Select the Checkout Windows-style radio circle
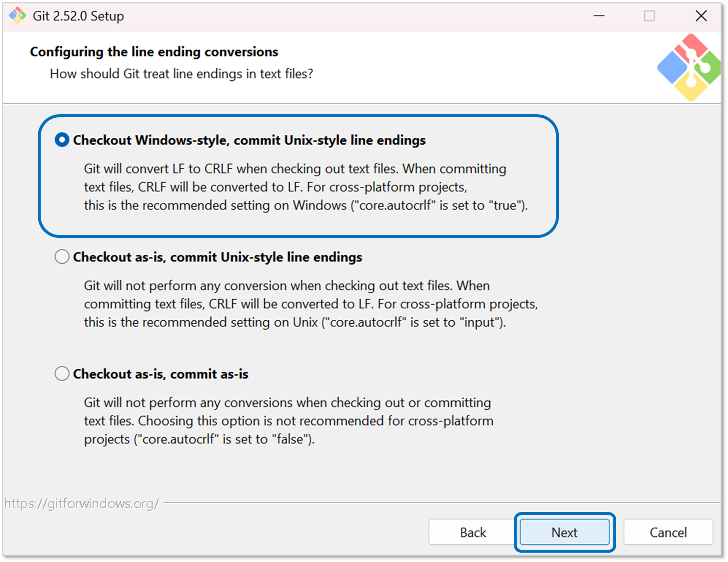Viewport: 728px width, 562px height. [62, 140]
